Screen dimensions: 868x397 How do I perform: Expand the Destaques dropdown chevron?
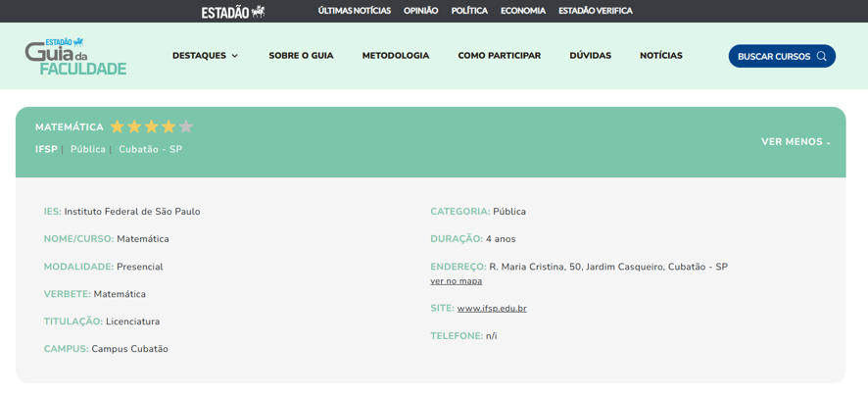[x=235, y=56]
